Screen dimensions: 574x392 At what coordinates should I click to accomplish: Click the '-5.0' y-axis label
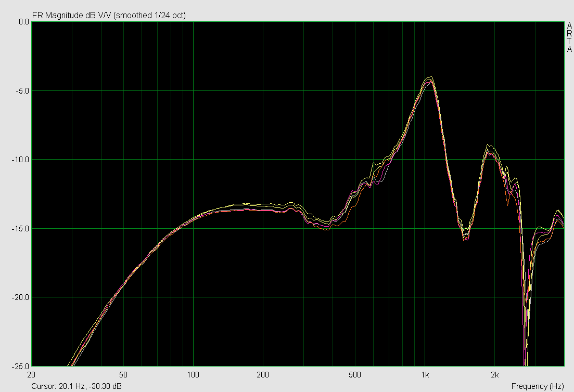pyautogui.click(x=23, y=90)
